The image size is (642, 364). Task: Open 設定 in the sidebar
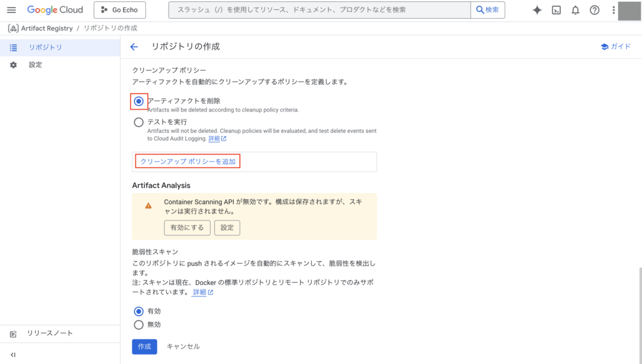(x=35, y=65)
